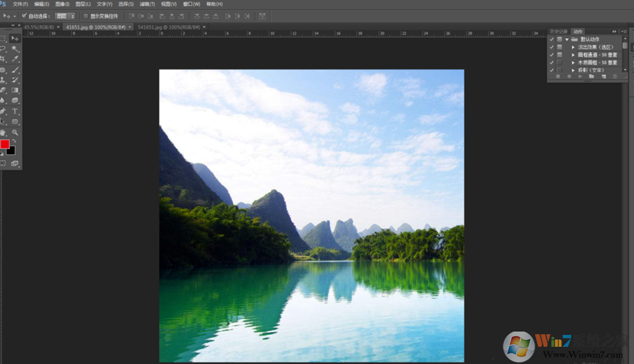Reset to default foreground/background colors
The image size is (634, 364).
point(2,154)
